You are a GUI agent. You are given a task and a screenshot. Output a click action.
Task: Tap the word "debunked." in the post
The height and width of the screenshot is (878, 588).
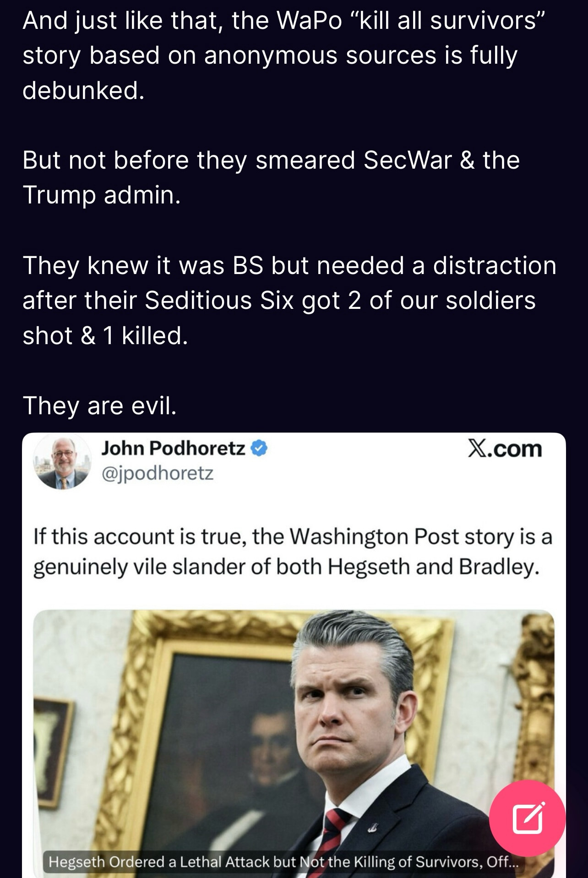coord(83,90)
